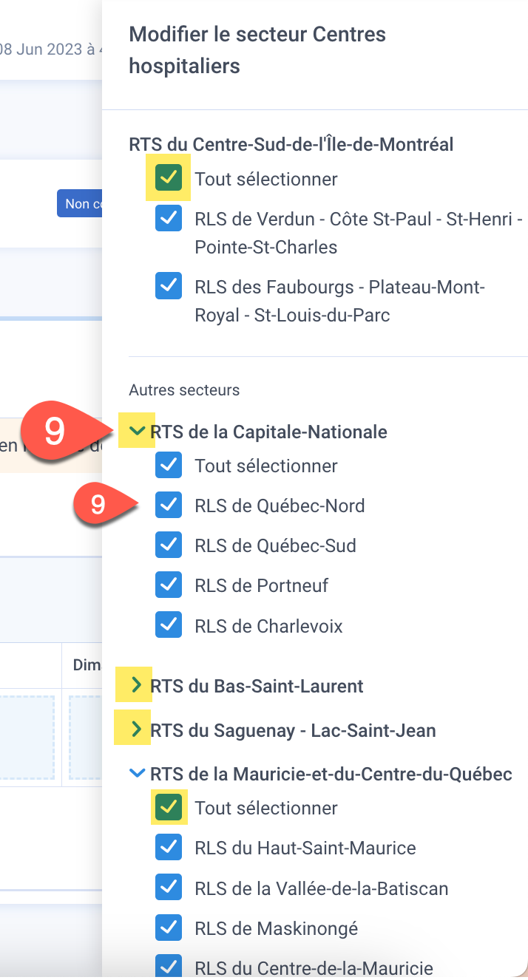Click the Dim column header in the schedule
The image size is (528, 980).
tap(86, 665)
